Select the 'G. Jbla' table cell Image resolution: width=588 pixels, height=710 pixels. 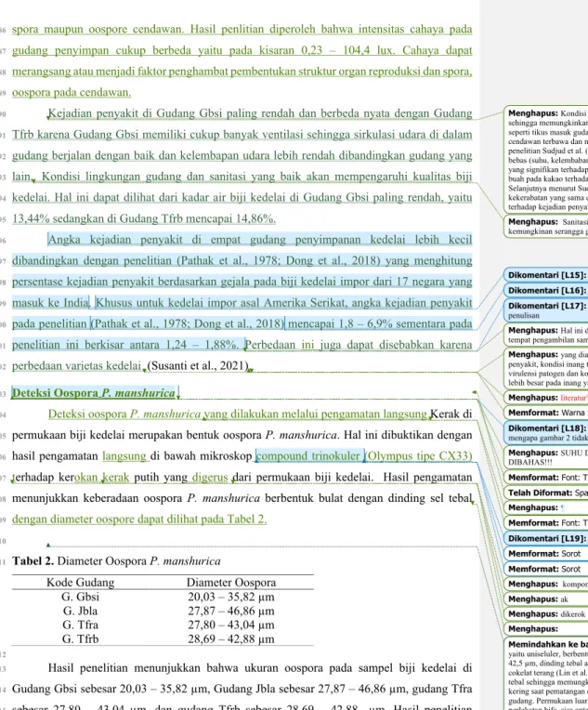coord(80,611)
